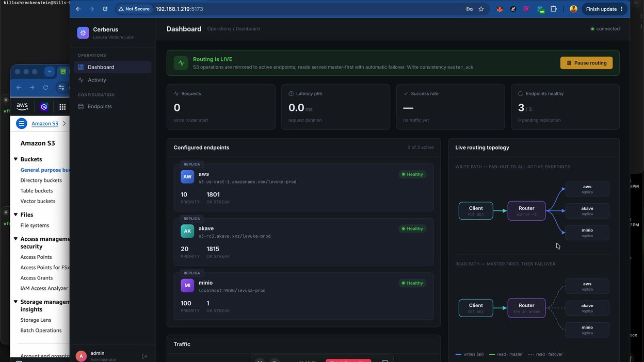Click the Chrome profile avatar

pyautogui.click(x=573, y=9)
